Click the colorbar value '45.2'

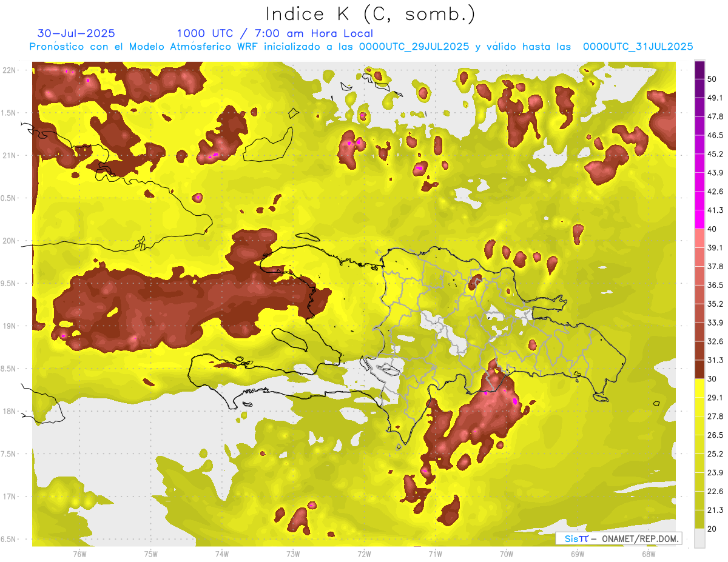tap(715, 154)
